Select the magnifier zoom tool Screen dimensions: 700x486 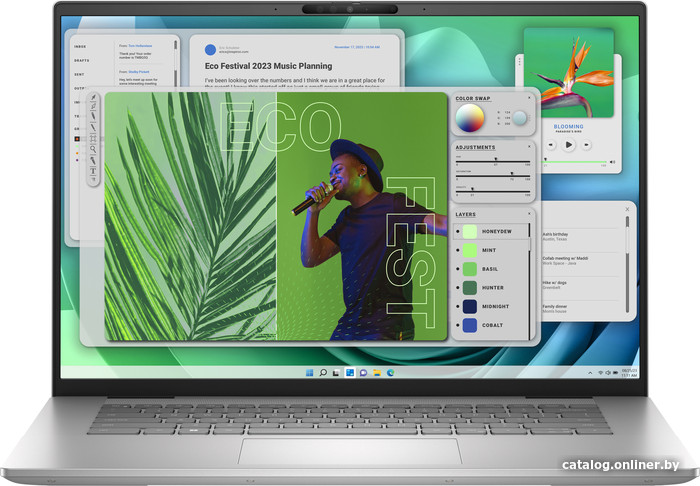93,149
